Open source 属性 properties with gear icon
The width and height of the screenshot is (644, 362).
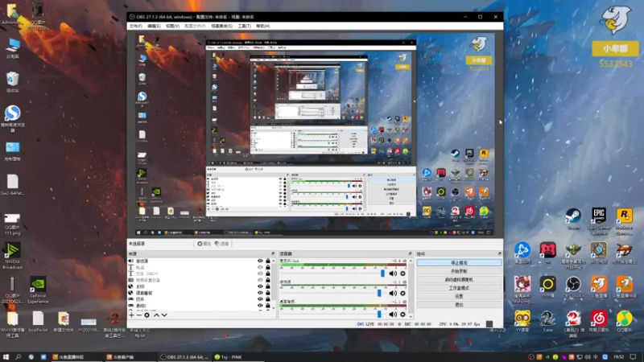(204, 244)
